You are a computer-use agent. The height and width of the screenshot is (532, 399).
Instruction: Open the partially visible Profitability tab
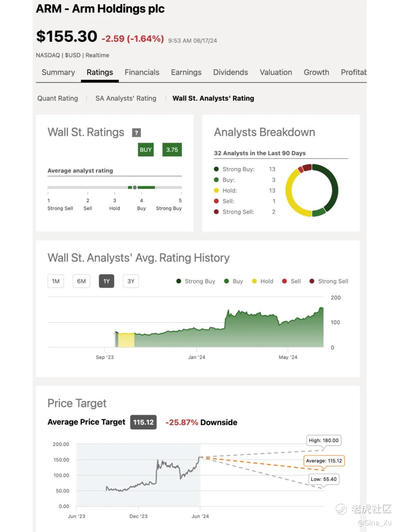[x=354, y=72]
